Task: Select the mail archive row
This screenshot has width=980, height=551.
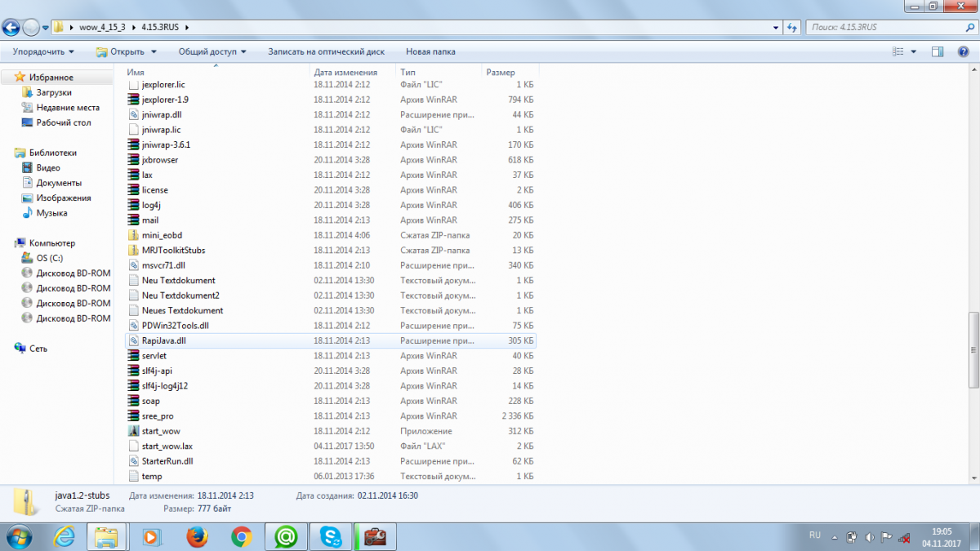Action: pyautogui.click(x=331, y=220)
